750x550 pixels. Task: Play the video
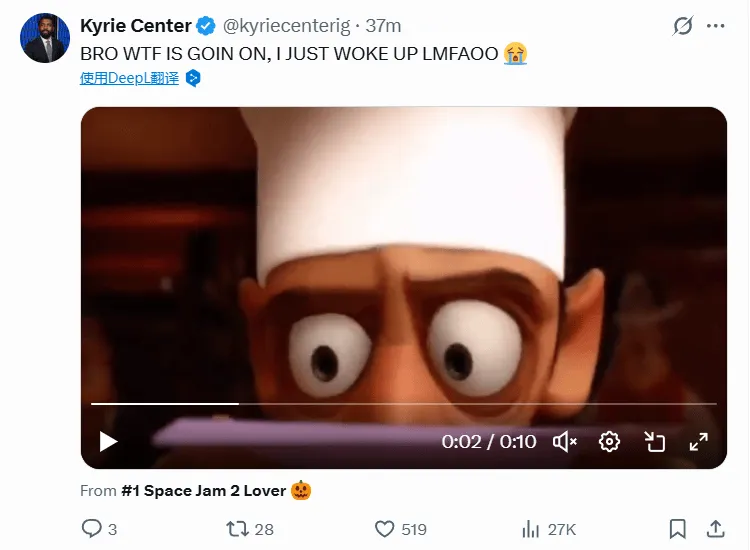[108, 441]
